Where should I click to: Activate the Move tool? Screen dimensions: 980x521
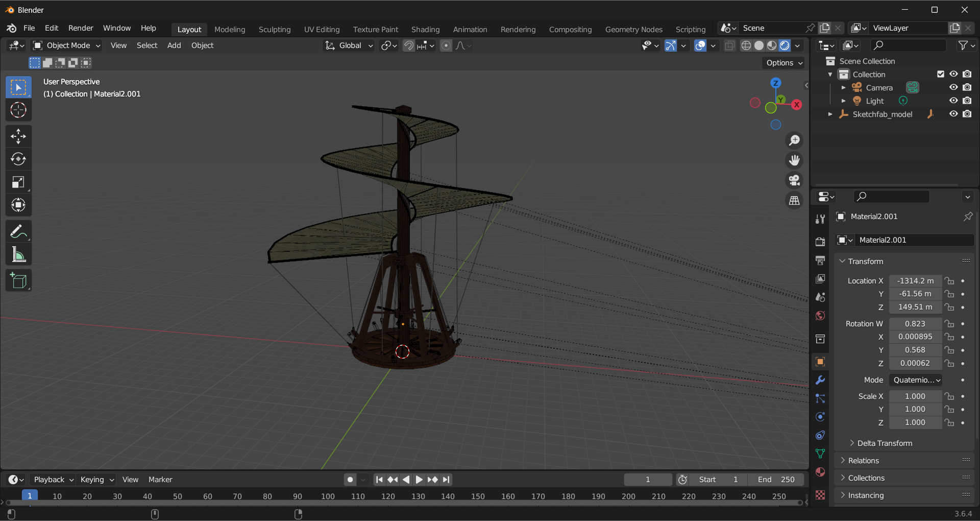click(x=18, y=136)
